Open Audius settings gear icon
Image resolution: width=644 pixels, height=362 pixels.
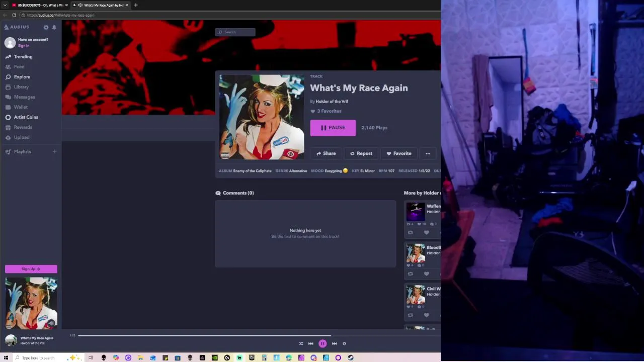46,27
